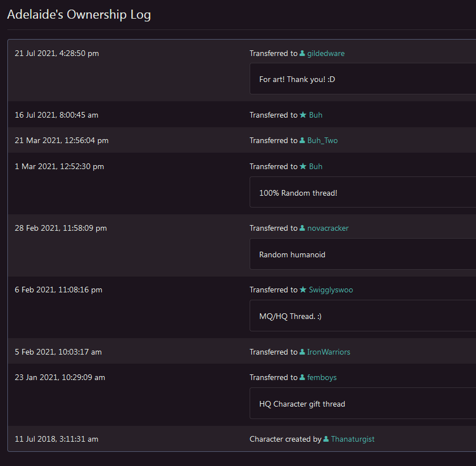476x466 pixels.
Task: Click the "Adelaide's Ownership Log" heading
Action: pyautogui.click(x=79, y=15)
